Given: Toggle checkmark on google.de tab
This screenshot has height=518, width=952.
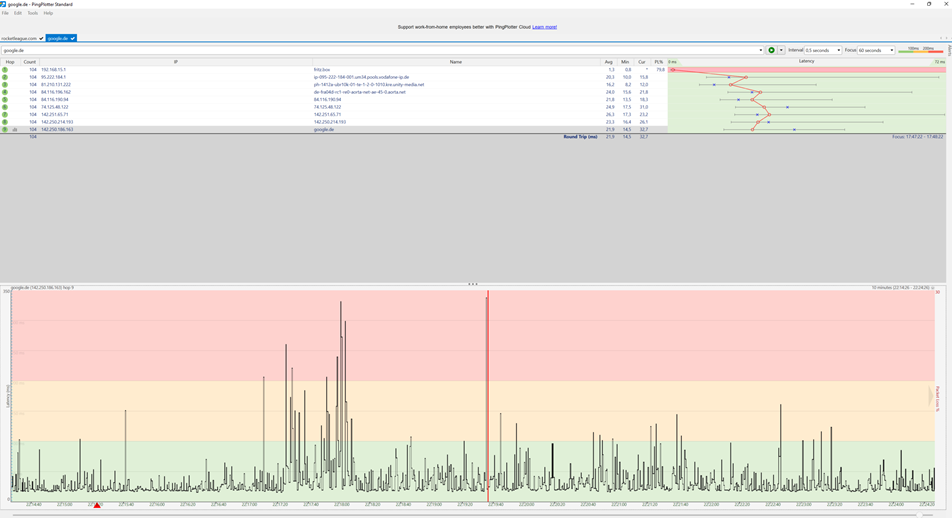Looking at the screenshot, I should (x=73, y=38).
